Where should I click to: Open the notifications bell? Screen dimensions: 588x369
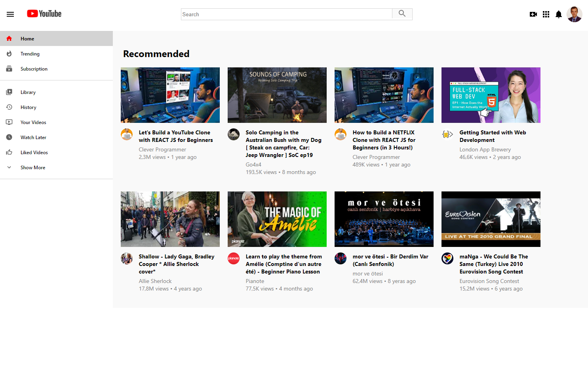point(559,15)
